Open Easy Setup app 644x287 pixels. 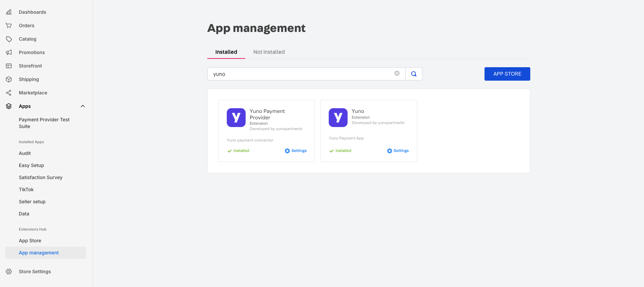coord(31,165)
